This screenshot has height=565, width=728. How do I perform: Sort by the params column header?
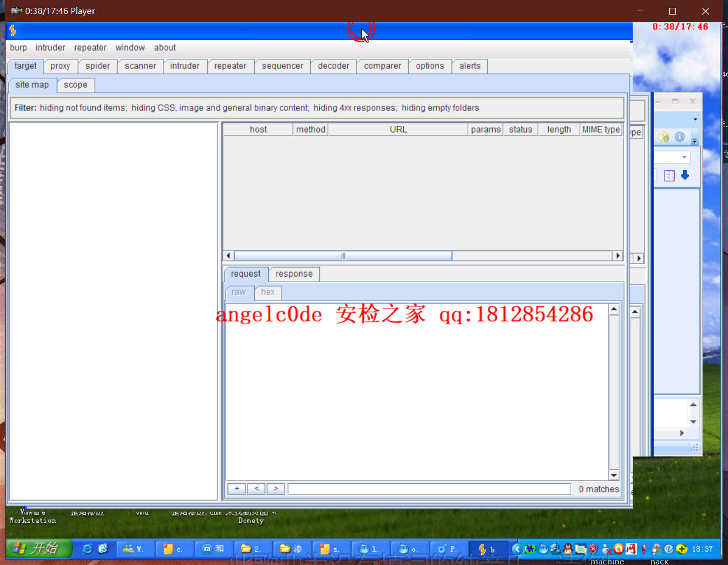(x=486, y=129)
